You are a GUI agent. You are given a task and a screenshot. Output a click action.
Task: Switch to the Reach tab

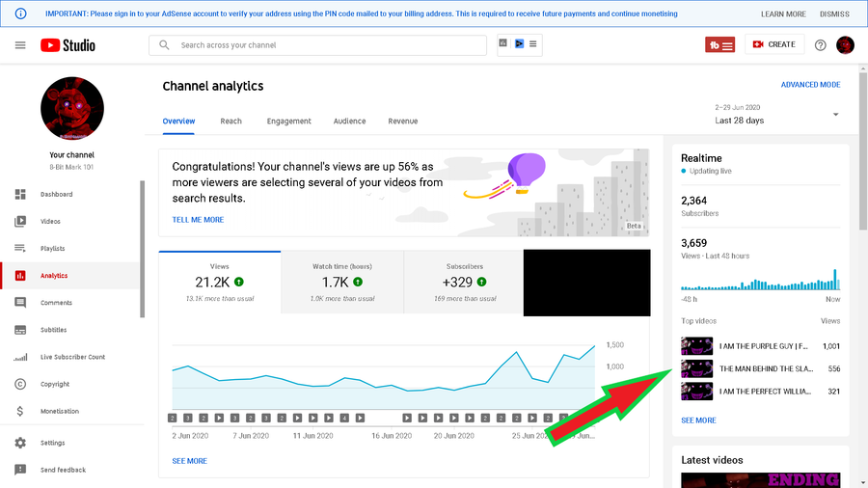pyautogui.click(x=231, y=122)
